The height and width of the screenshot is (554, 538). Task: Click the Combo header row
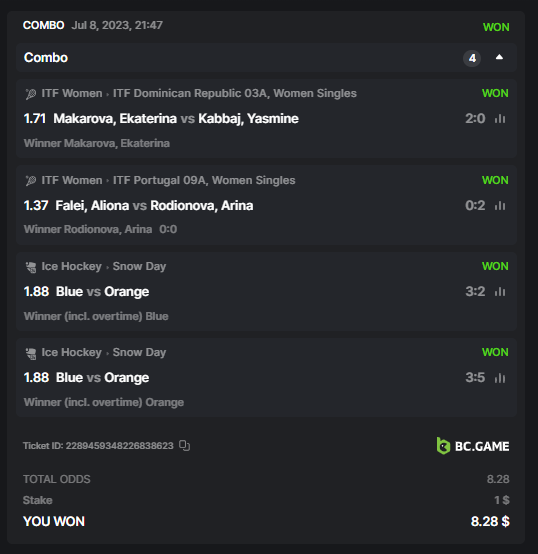(266, 58)
